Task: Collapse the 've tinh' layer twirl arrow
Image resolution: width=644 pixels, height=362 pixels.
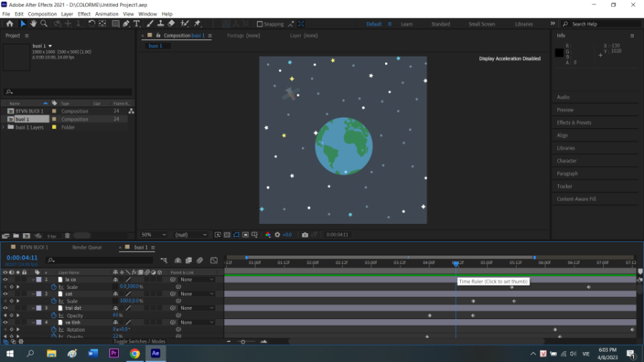Action: pos(33,322)
